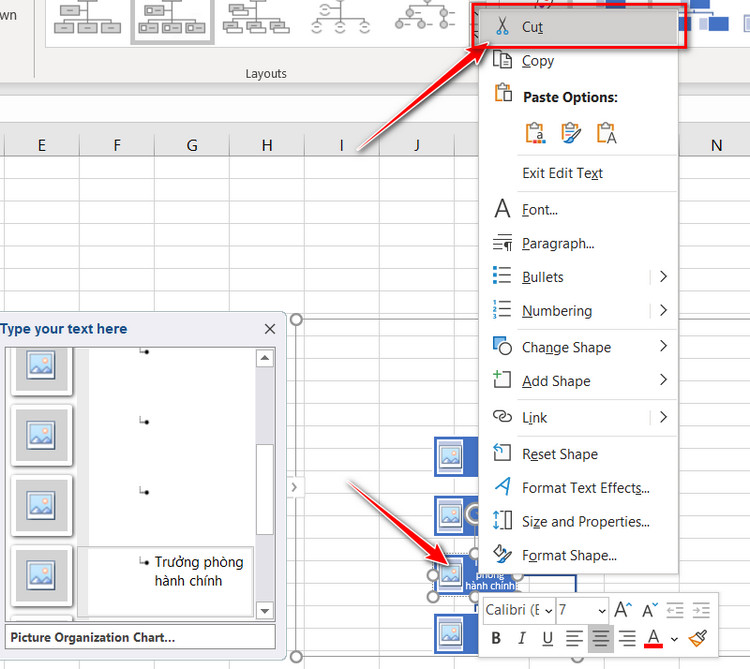The width and height of the screenshot is (750, 669).
Task: Open the Paragraph... dialog entry
Action: tap(579, 243)
